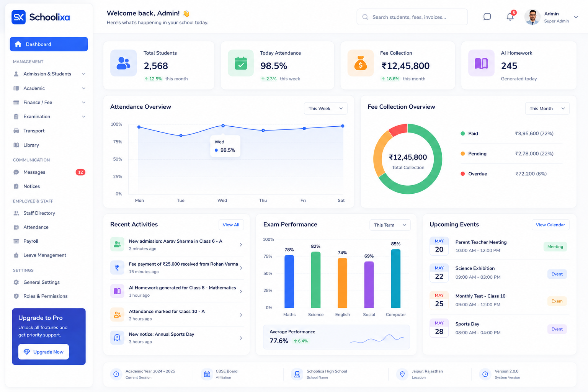Expand the Academic submenu chevron
This screenshot has width=588, height=392.
pos(83,88)
